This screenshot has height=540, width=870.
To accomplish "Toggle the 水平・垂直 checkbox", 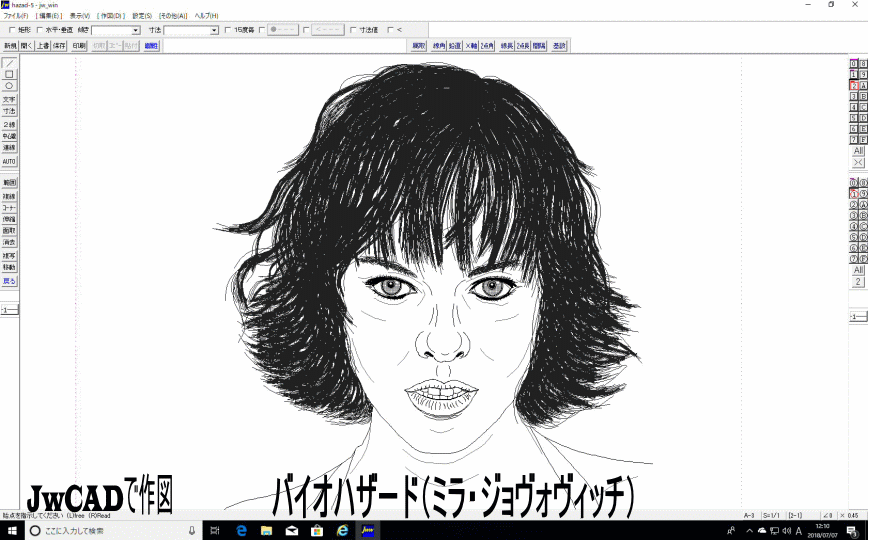I will pyautogui.click(x=39, y=30).
